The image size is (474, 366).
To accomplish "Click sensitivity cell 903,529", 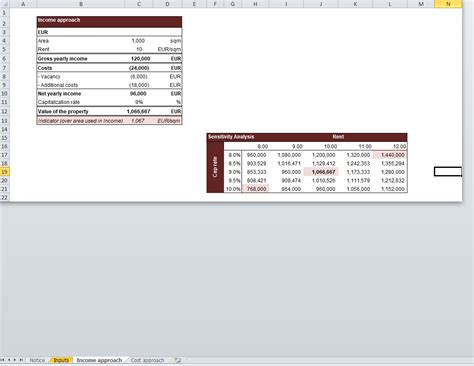I will [255, 163].
